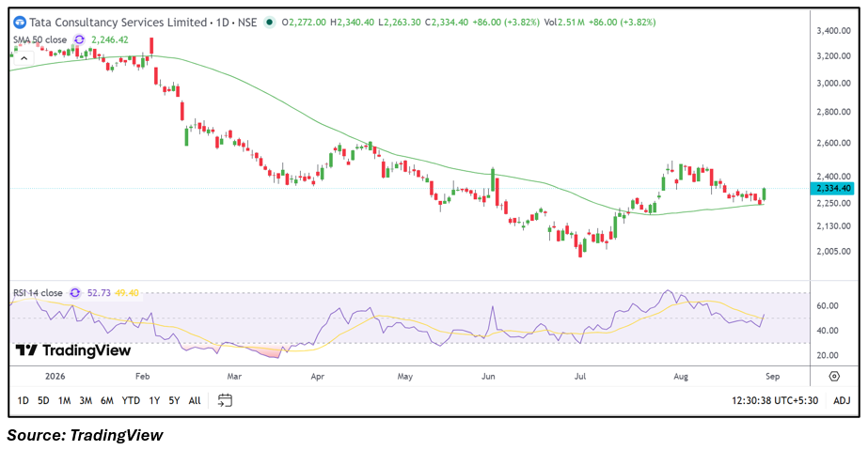Select the 1M time range
The height and width of the screenshot is (450, 868).
pos(64,401)
